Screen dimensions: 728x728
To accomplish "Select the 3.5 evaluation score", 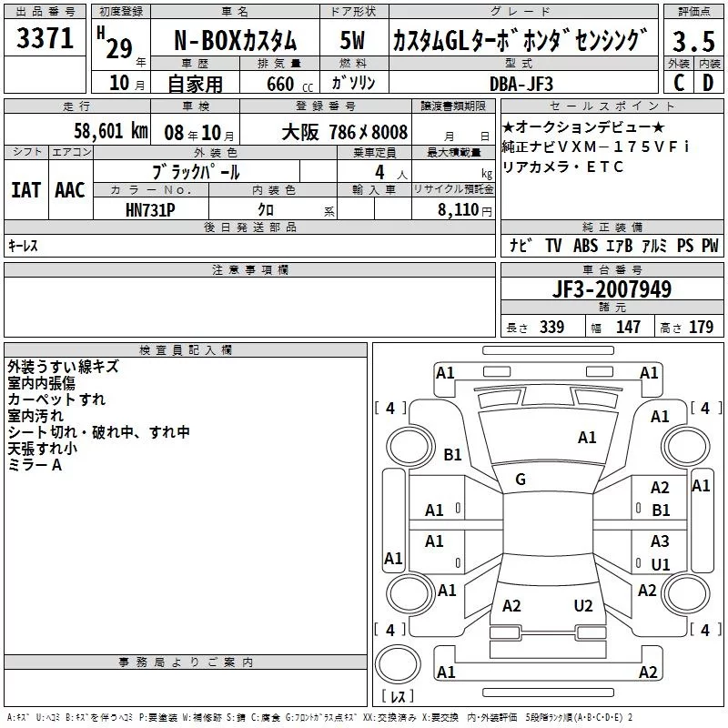I will [x=692, y=41].
